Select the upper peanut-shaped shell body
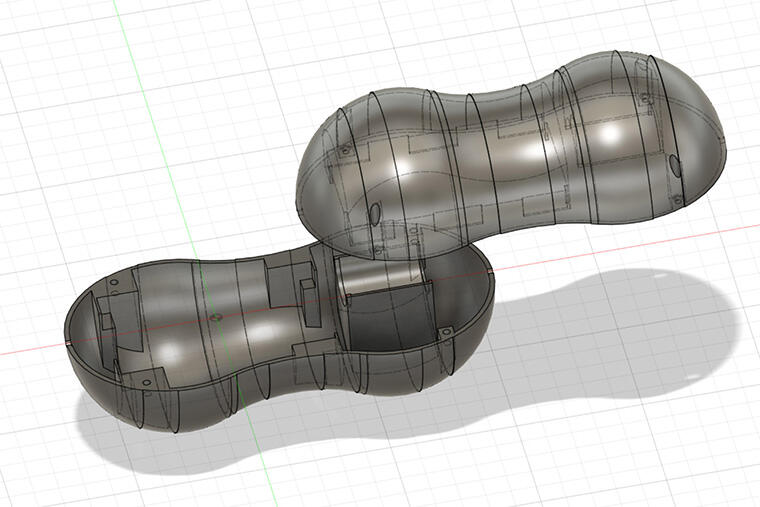This screenshot has height=507, width=760. coord(520,150)
